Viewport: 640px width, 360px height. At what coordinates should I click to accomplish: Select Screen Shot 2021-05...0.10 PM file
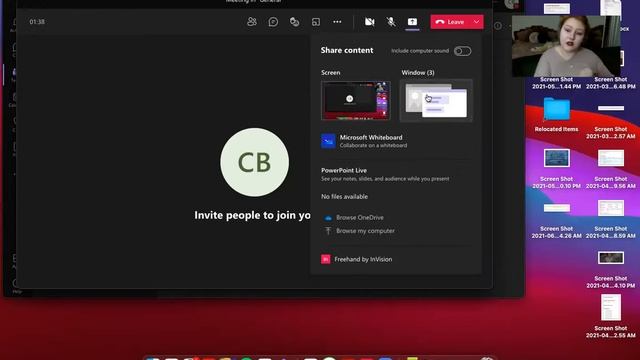[556, 169]
